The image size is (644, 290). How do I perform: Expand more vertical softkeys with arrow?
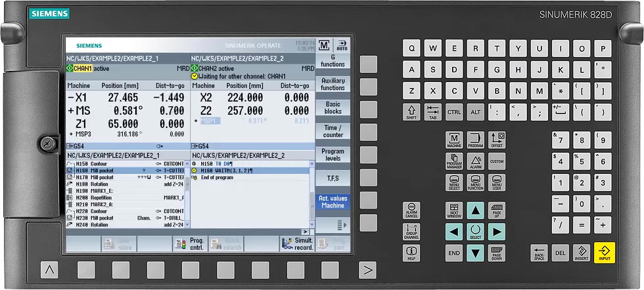point(333,225)
